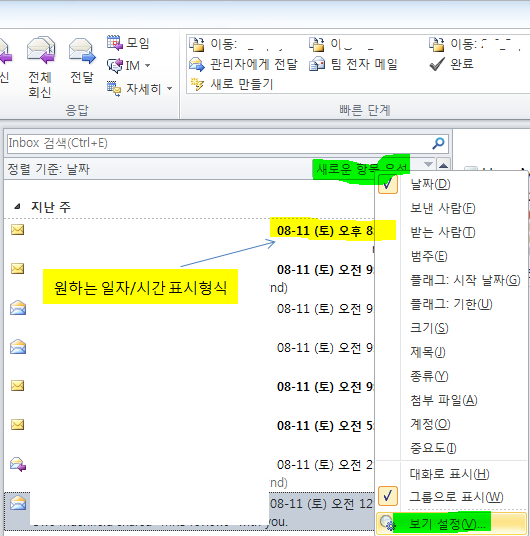Click the first 이동 quick step icon
Screen dimensions: 530x536
197,44
